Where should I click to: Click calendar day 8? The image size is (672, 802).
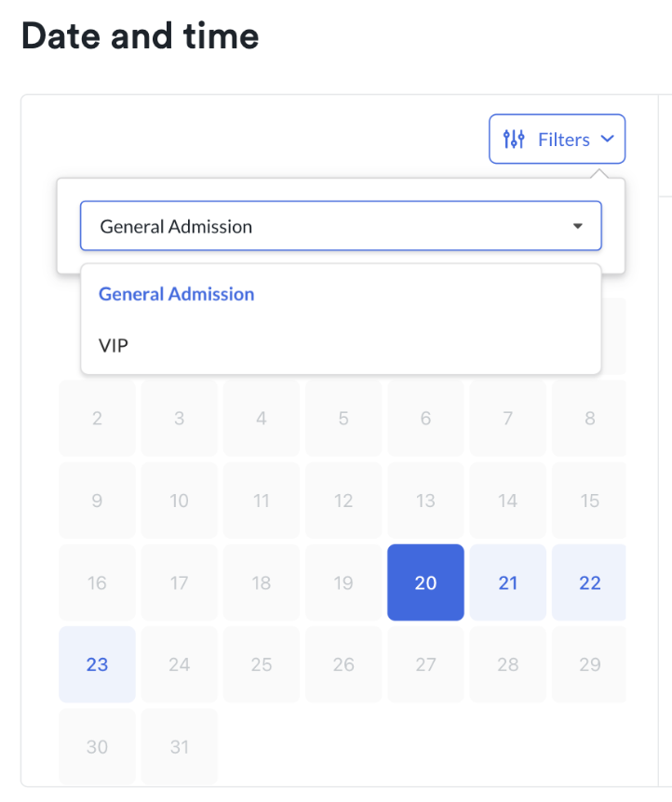click(x=589, y=419)
